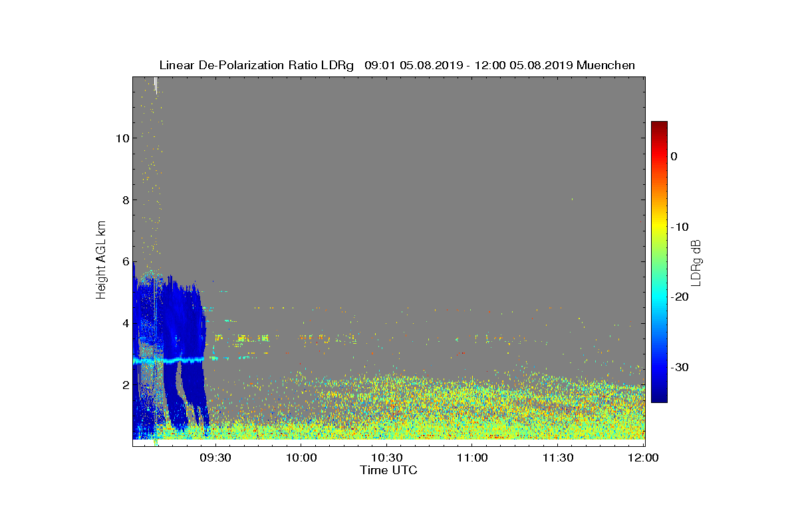The height and width of the screenshot is (532, 798).
Task: Click the '11:30' time tick label
Action: pos(558,458)
